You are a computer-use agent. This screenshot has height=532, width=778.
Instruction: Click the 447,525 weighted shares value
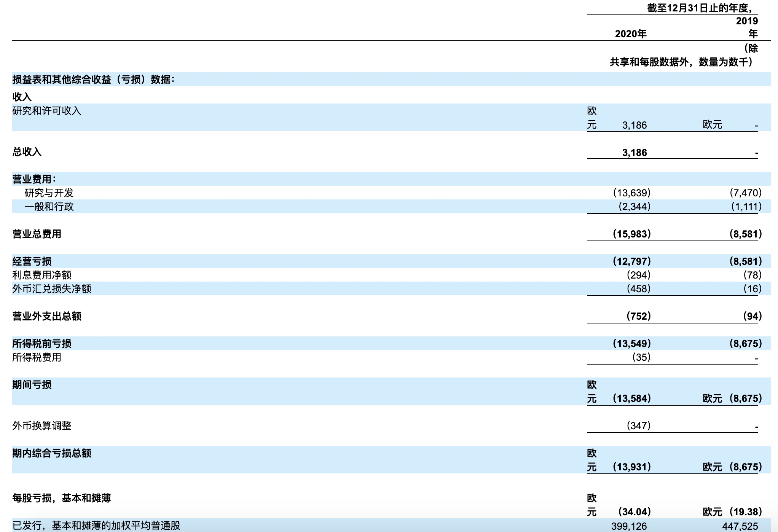click(740, 526)
